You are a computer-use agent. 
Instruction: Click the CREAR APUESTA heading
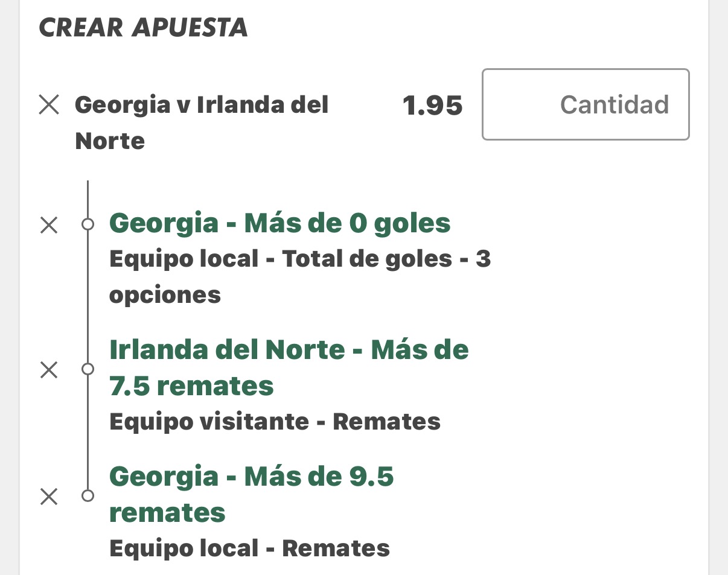143,28
